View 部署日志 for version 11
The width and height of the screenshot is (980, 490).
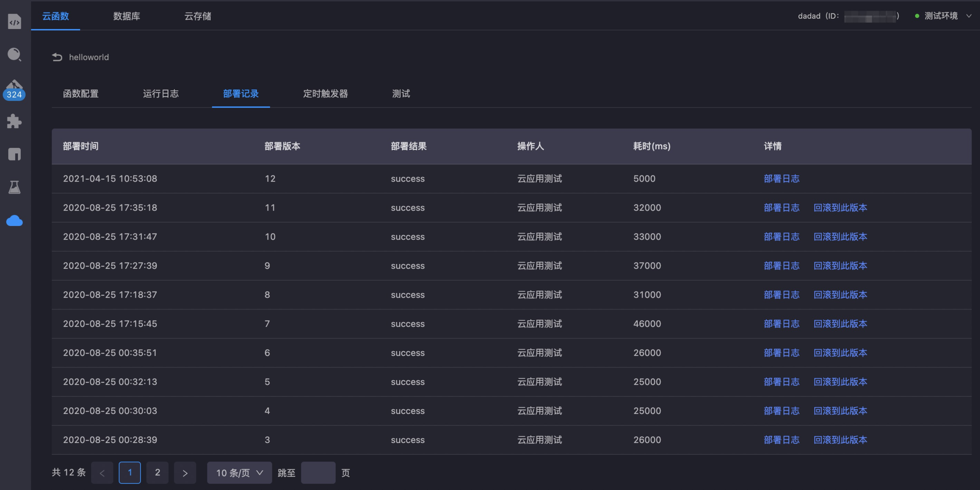(x=782, y=208)
